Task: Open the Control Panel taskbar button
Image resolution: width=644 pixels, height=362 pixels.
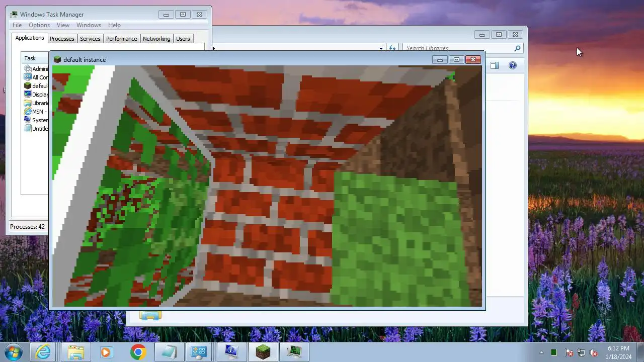Action: [x=199, y=352]
